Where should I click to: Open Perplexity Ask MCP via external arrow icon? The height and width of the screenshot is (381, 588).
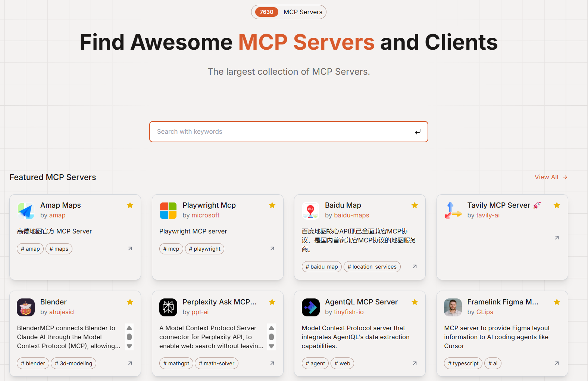click(272, 363)
